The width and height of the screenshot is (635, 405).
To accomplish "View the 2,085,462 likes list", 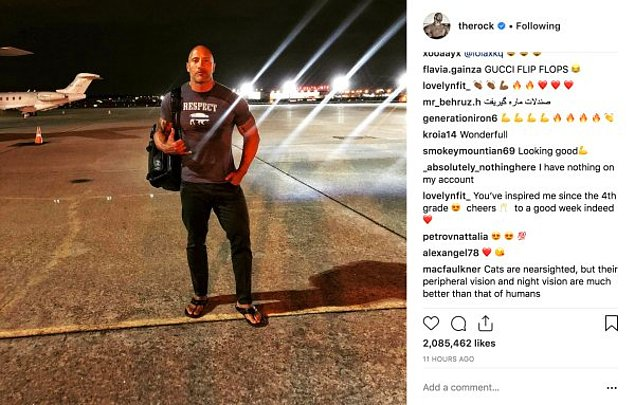I will tap(459, 343).
